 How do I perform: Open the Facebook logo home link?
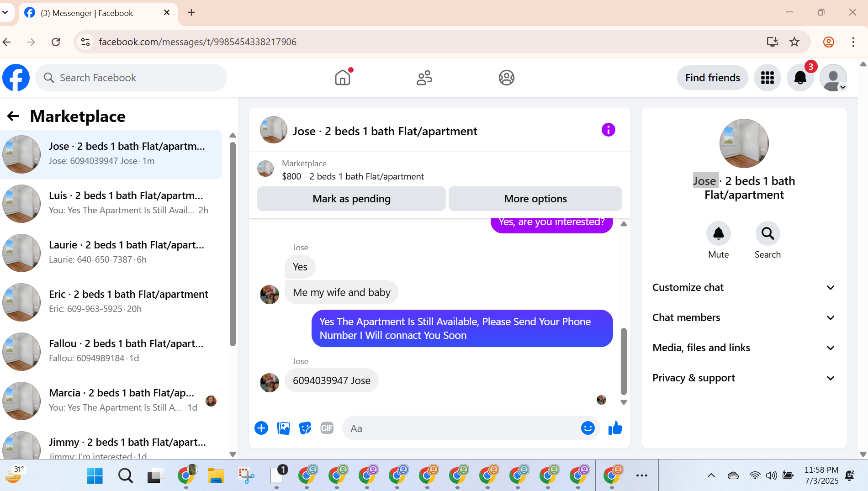coord(16,78)
